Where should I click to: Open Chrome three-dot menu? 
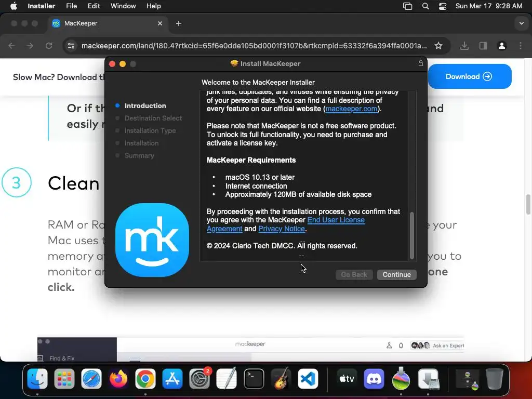click(x=521, y=46)
